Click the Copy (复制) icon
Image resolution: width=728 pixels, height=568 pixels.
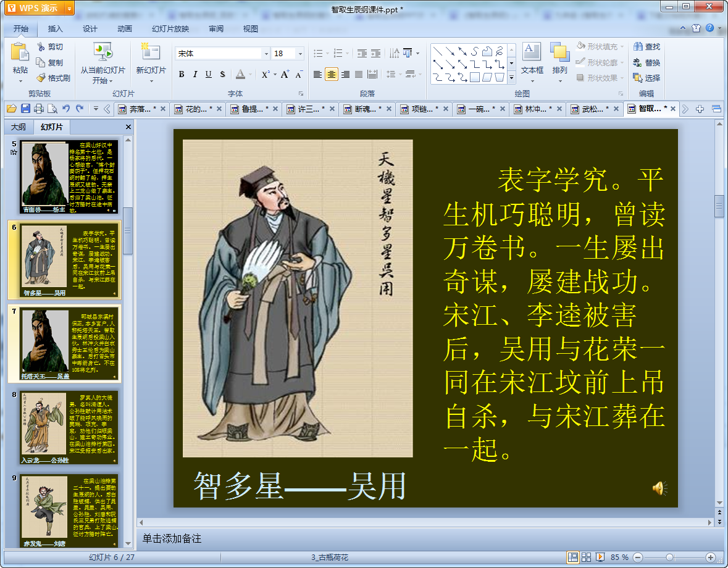pos(41,62)
